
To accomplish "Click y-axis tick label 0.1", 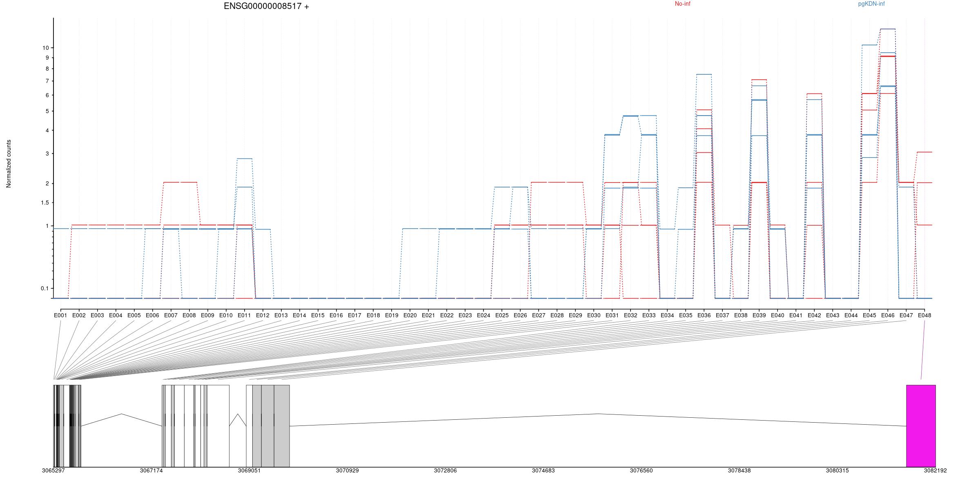I will click(x=45, y=288).
